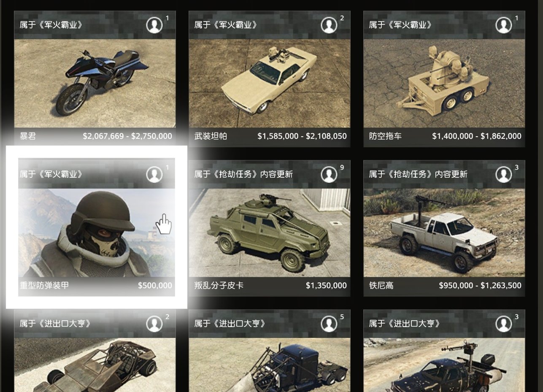Click player icon above the armed black pickup card
Viewport: 543px width, 392px height.
(x=504, y=324)
